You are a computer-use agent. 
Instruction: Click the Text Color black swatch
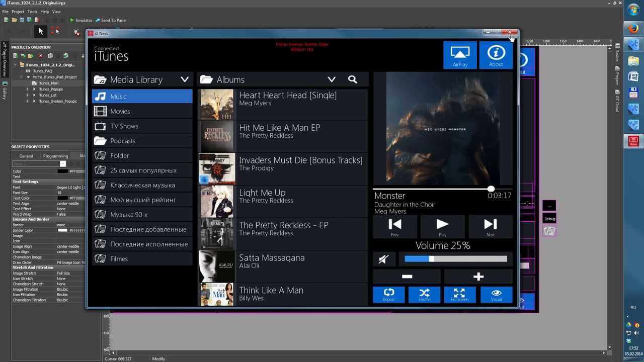62,198
